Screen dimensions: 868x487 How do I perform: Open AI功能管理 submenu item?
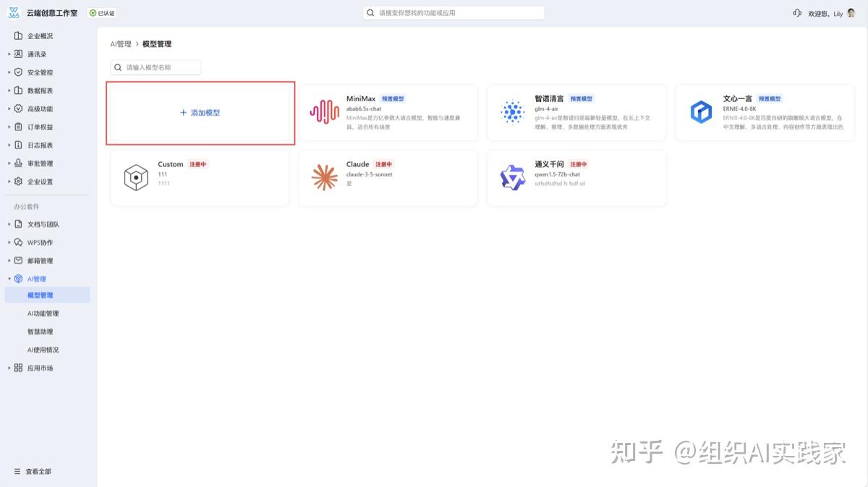[43, 313]
